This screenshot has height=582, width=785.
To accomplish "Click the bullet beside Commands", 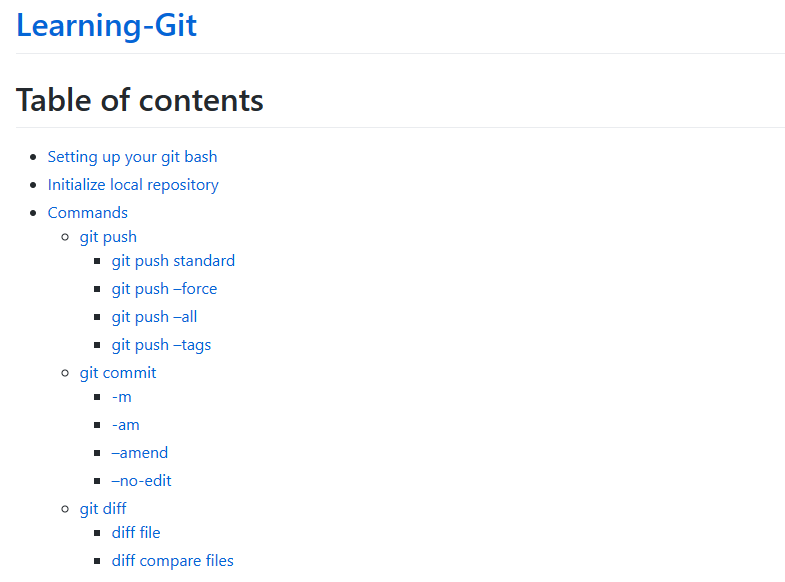I will [x=35, y=213].
